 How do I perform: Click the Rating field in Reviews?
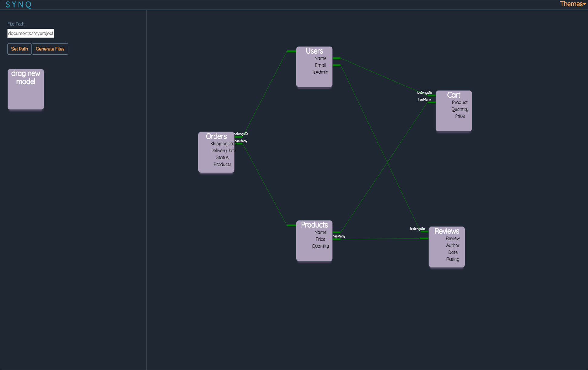pyautogui.click(x=452, y=259)
